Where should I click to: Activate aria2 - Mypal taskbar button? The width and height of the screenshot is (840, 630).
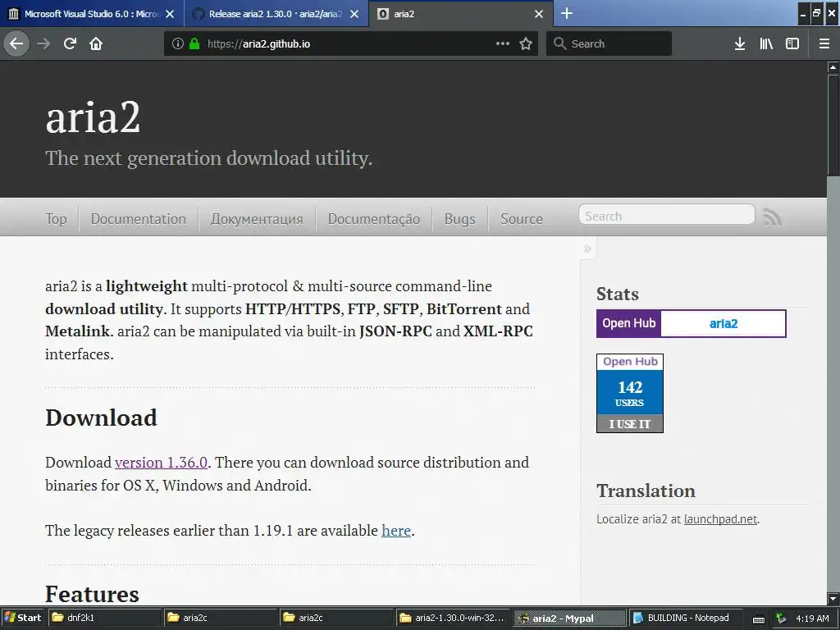coord(569,618)
